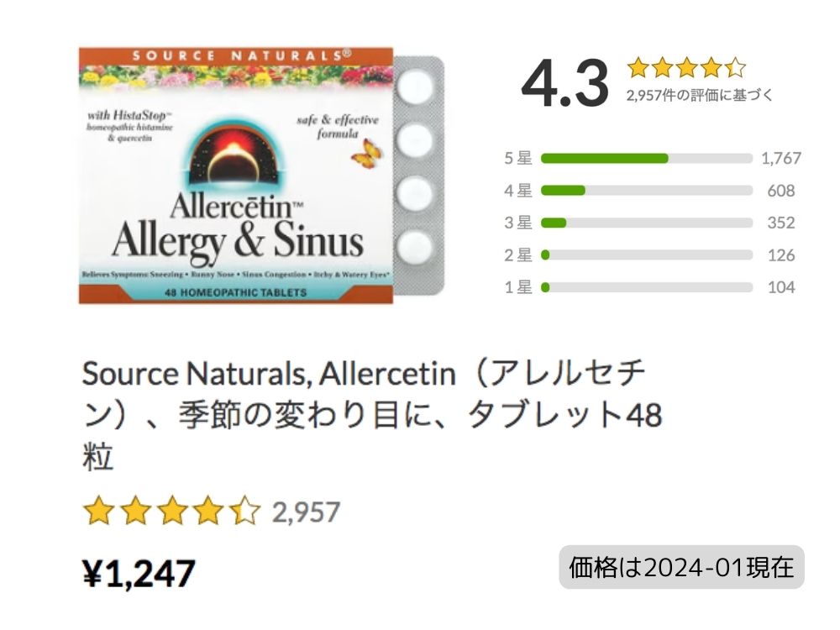840x630 pixels.
Task: Click the ¥1,247 price
Action: pos(139,574)
